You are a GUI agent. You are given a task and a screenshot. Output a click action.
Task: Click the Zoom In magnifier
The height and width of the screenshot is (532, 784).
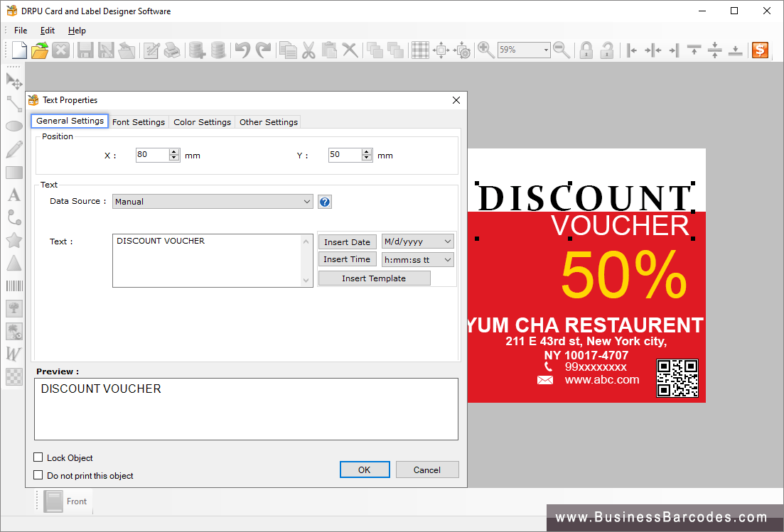[485, 50]
